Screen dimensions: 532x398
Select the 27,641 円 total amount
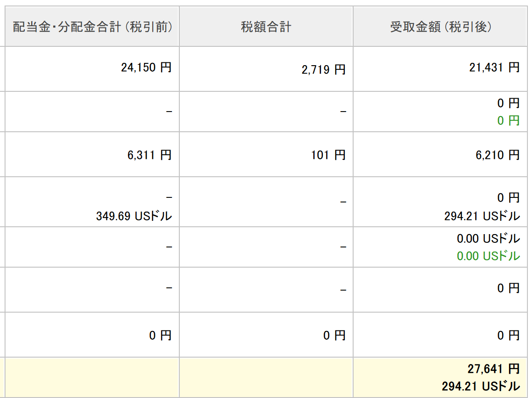click(x=493, y=369)
